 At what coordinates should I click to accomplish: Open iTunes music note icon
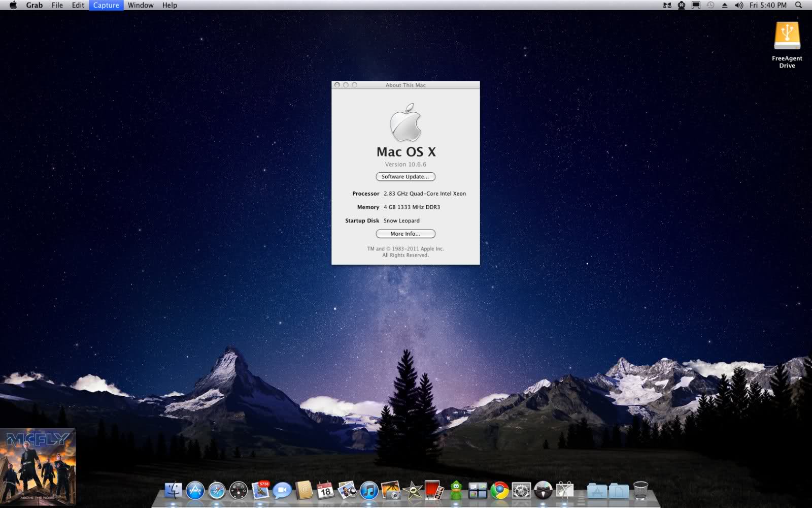click(x=369, y=490)
